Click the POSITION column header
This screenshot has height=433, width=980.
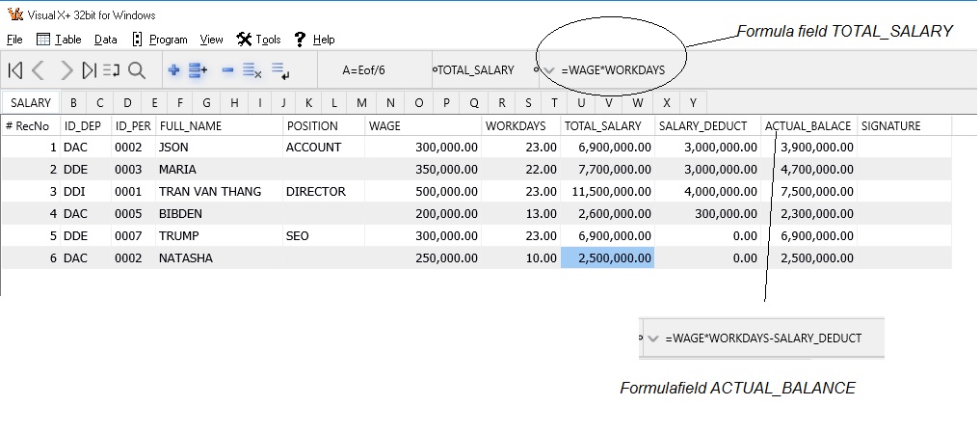click(x=324, y=125)
